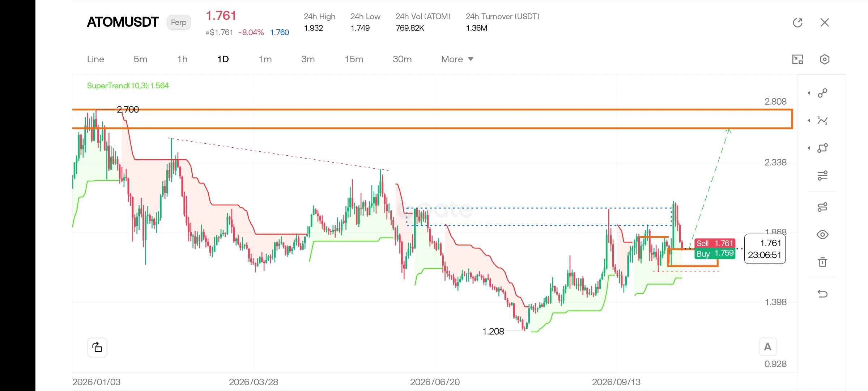
Task: Click the 24h Turnover value 1.36M
Action: [x=477, y=28]
